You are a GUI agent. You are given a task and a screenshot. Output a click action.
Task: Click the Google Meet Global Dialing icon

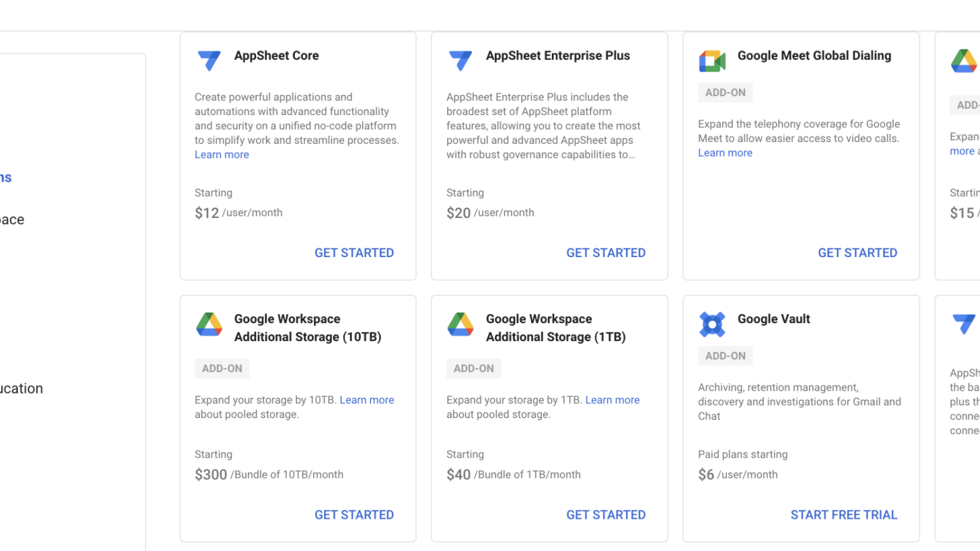click(x=712, y=61)
